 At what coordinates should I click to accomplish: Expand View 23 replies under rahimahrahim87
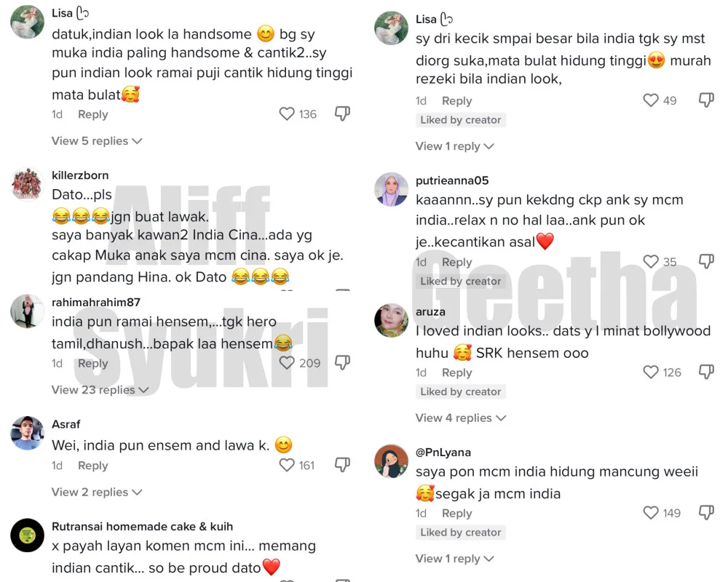100,390
